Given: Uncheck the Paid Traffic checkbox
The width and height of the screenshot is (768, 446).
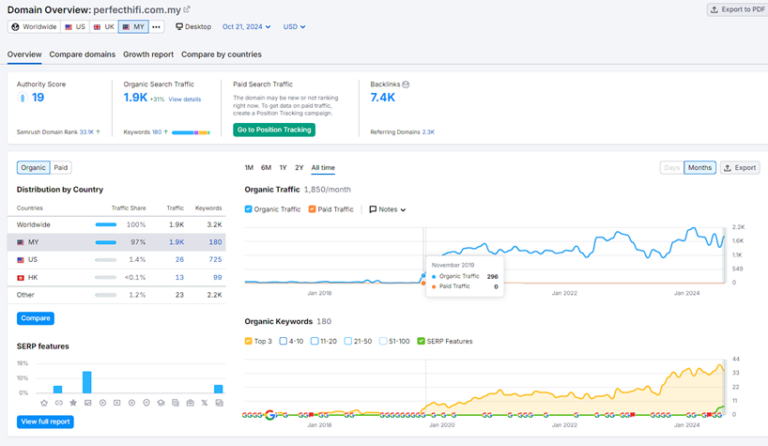Looking at the screenshot, I should 312,209.
